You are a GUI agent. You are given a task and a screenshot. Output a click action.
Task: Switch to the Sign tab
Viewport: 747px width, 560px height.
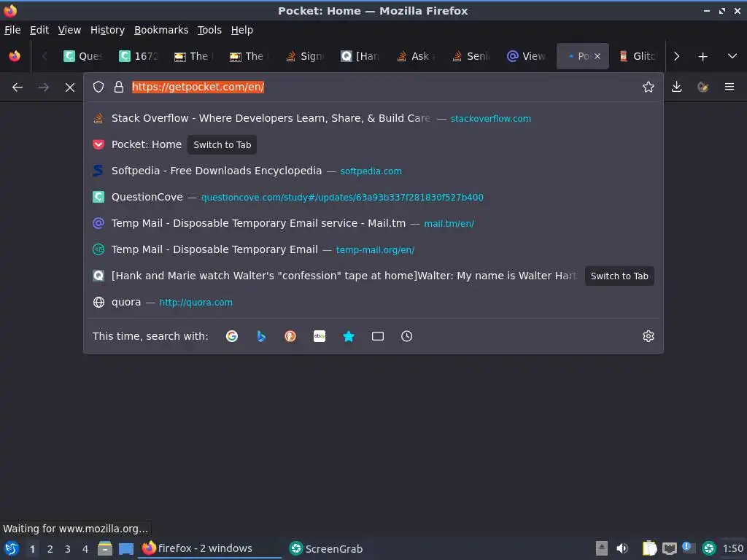coord(305,56)
